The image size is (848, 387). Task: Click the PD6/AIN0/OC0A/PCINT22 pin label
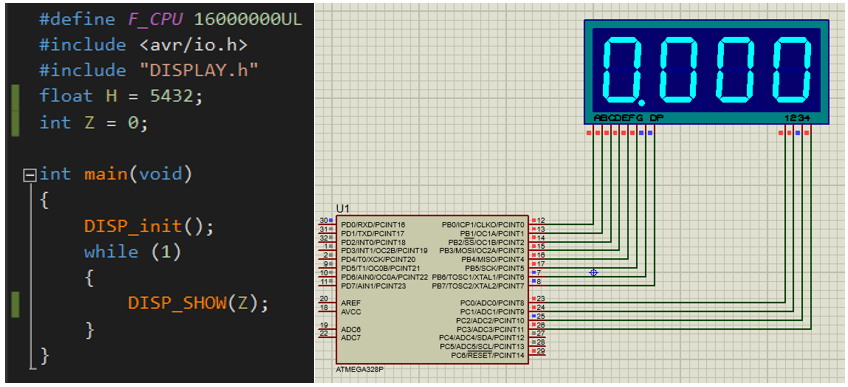pyautogui.click(x=384, y=277)
